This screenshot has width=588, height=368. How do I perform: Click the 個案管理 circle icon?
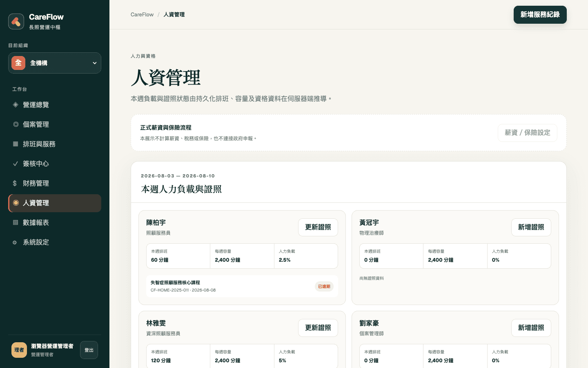pos(16,124)
